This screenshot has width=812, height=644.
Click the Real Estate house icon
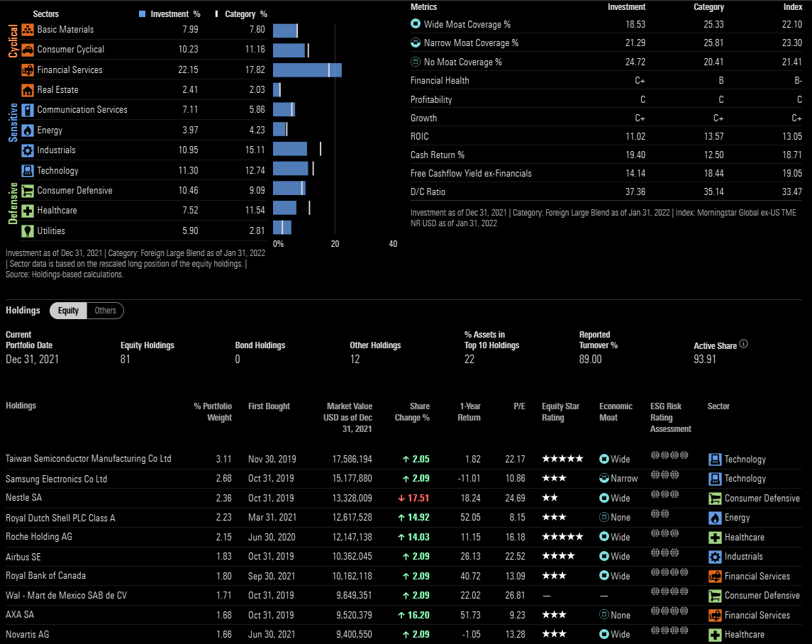pyautogui.click(x=28, y=90)
